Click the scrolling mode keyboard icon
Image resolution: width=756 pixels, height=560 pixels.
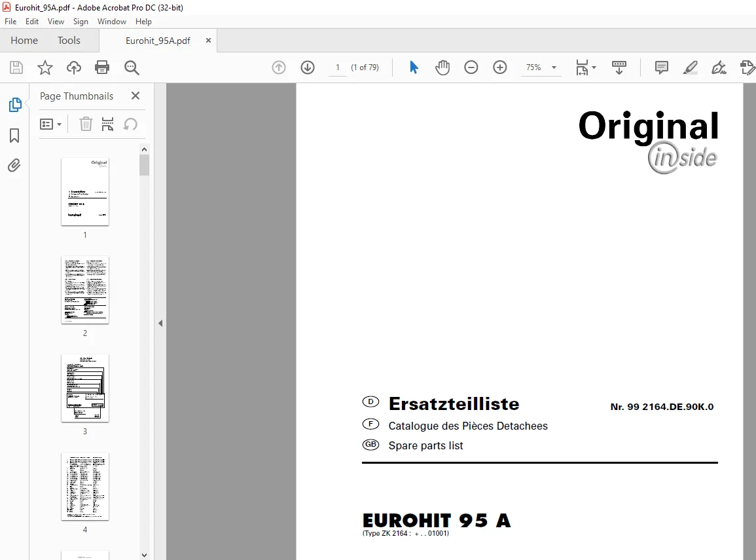pyautogui.click(x=619, y=67)
